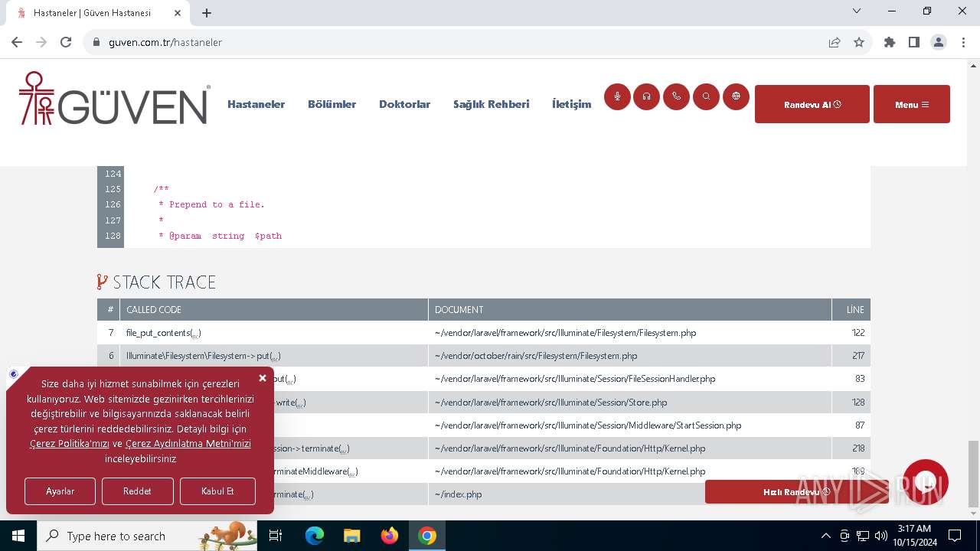Open Bölümler menu item
This screenshot has width=980, height=551.
pos(332,104)
